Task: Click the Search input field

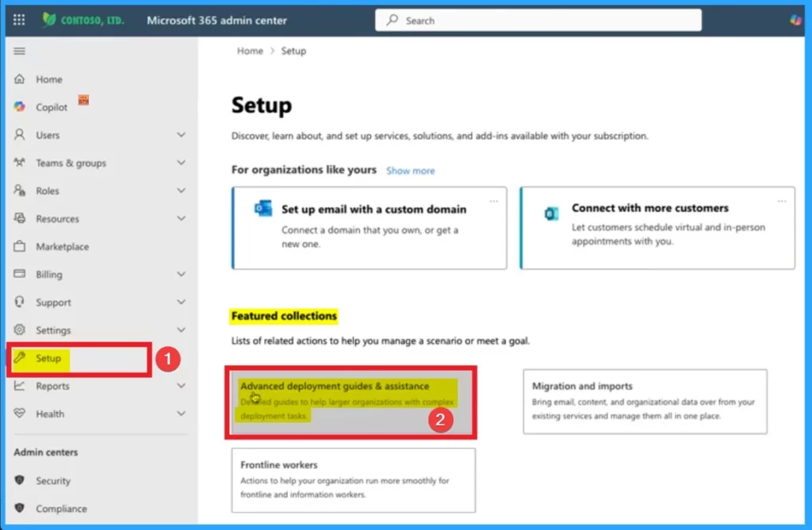Action: 538,20
